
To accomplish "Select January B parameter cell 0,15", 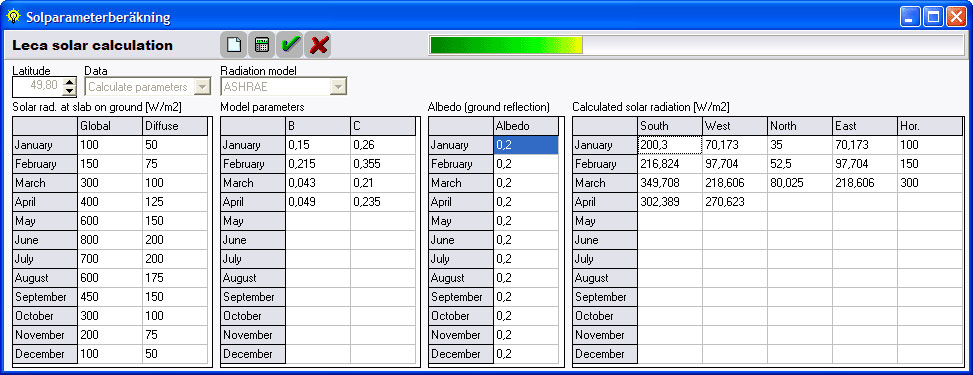I will click(x=318, y=145).
